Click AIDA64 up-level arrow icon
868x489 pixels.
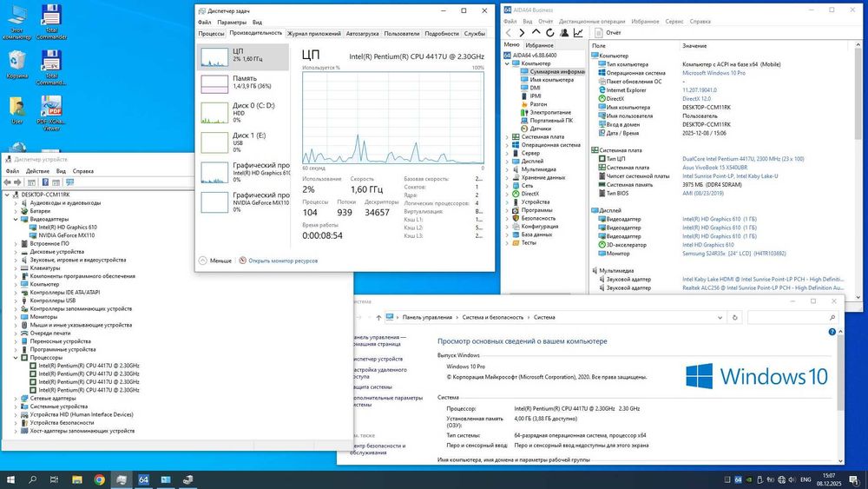536,33
